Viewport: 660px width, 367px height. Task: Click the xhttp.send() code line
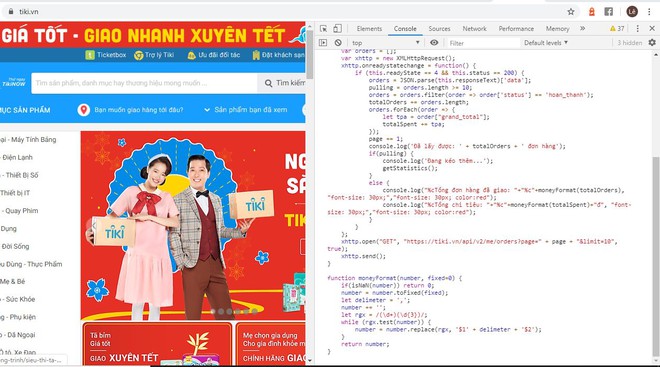coord(363,256)
